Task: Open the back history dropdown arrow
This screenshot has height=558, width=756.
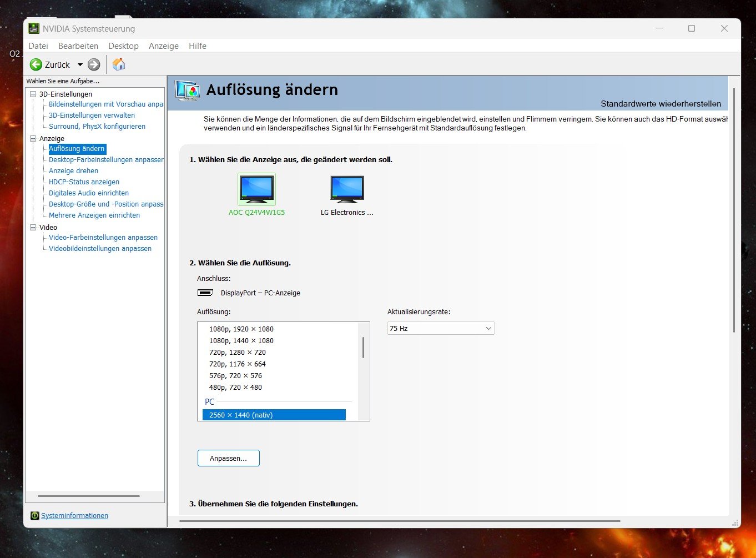Action: [80, 65]
